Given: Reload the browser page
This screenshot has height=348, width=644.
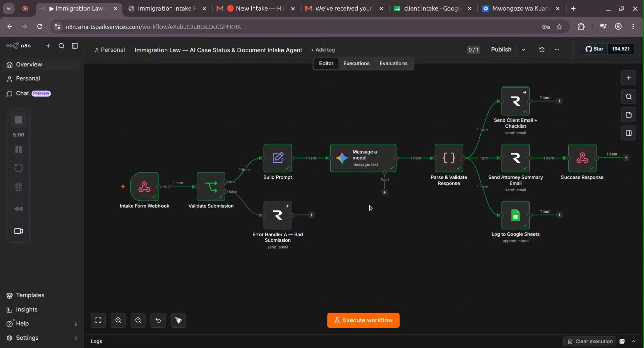Looking at the screenshot, I should [40, 27].
